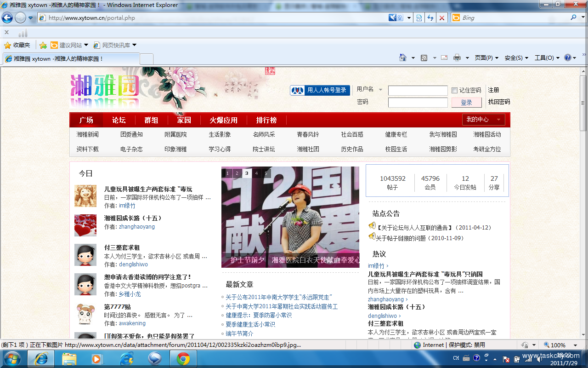
Task: Stop loading with the red X icon
Action: pos(442,18)
